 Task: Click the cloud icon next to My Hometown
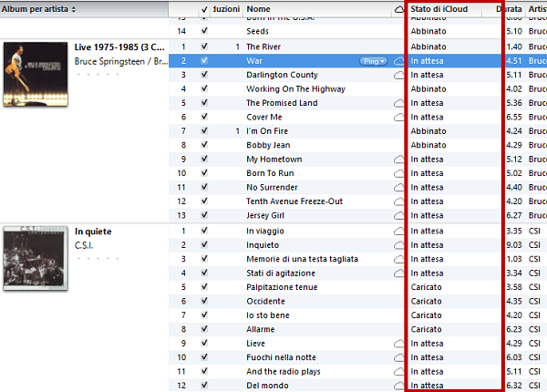397,160
